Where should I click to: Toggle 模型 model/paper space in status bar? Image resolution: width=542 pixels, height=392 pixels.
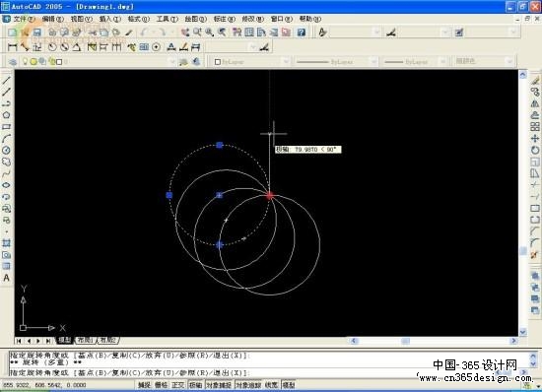pyautogui.click(x=289, y=385)
